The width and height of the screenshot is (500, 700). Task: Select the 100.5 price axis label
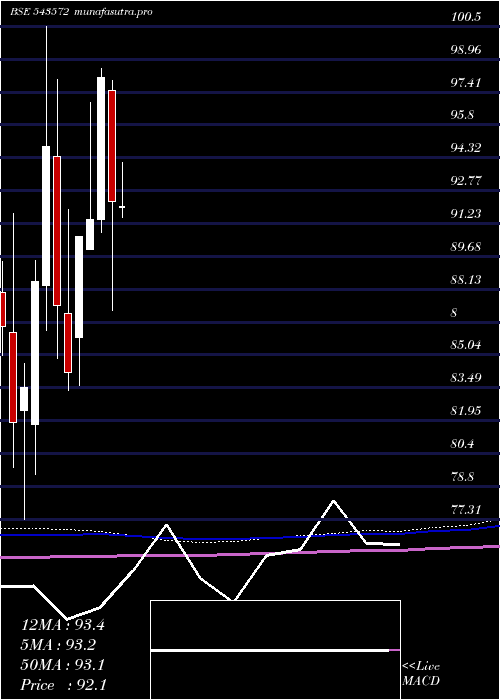(466, 17)
